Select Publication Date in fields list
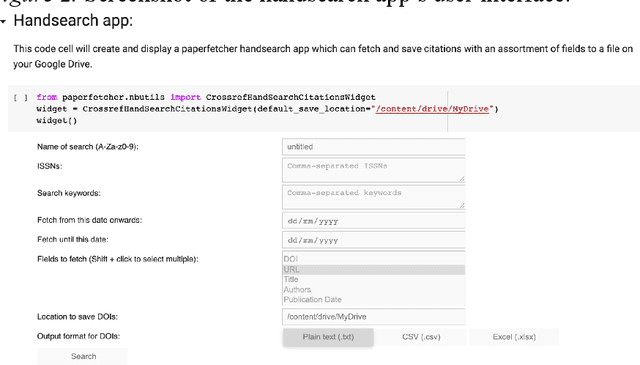The image size is (640, 365). tap(373, 300)
